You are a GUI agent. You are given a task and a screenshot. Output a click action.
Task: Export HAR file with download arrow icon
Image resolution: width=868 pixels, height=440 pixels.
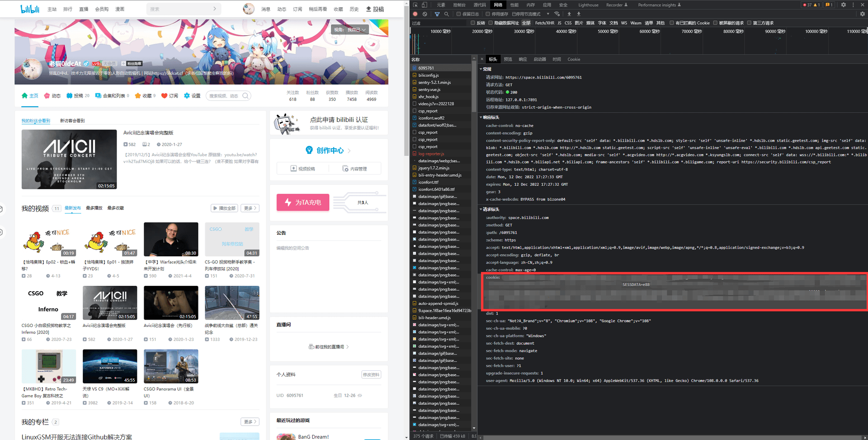(x=579, y=14)
